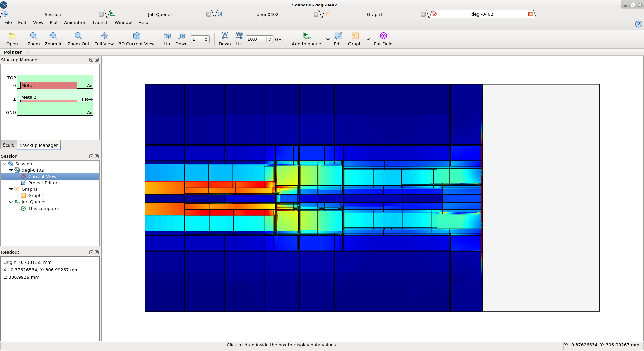Click the frequency value field
Viewport: 644px width, 351px height.
(257, 39)
